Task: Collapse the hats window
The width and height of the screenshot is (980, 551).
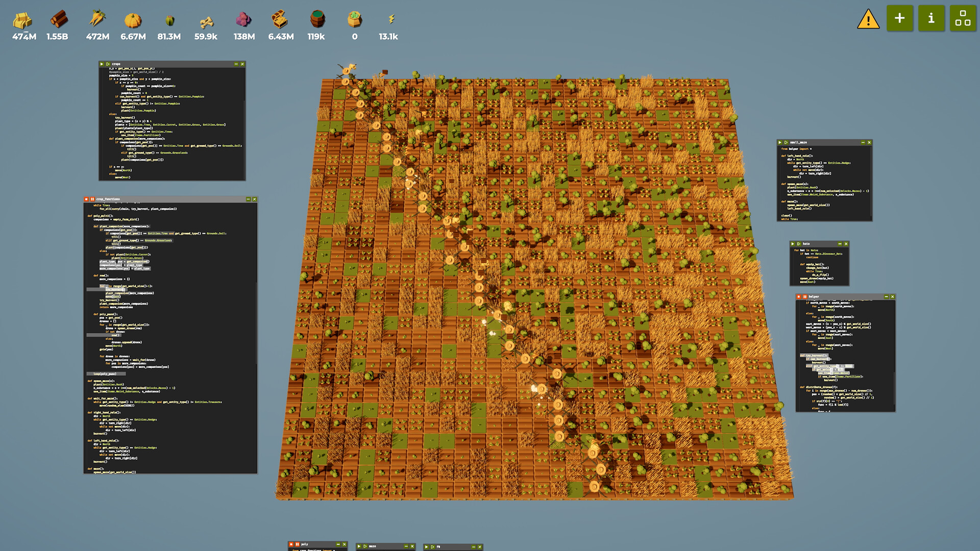Action: click(x=840, y=244)
